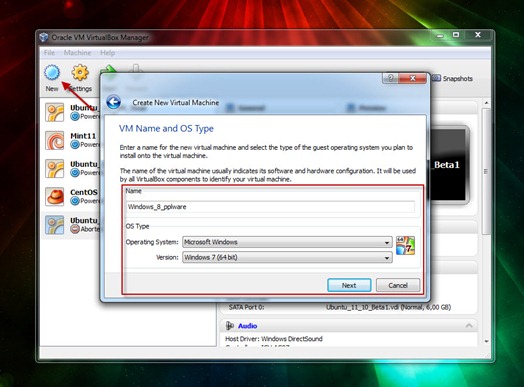Collapse the Audio section chevron
The image size is (524, 387).
[x=469, y=325]
